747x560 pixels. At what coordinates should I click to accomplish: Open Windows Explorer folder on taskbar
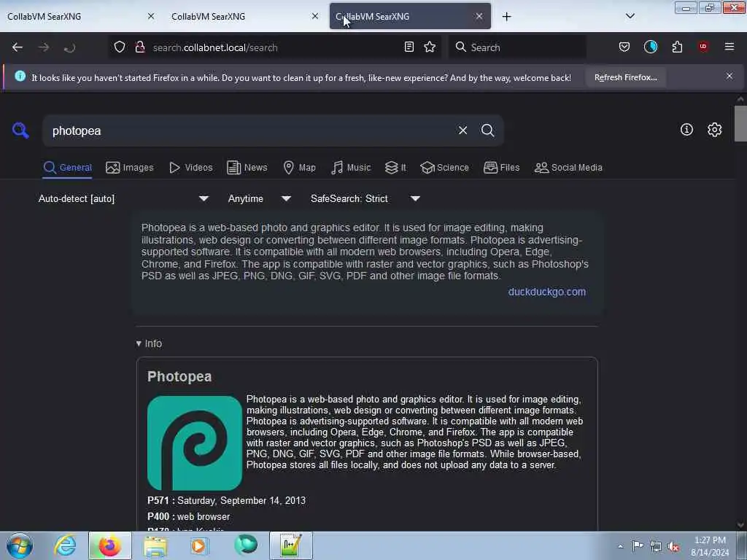(x=155, y=545)
